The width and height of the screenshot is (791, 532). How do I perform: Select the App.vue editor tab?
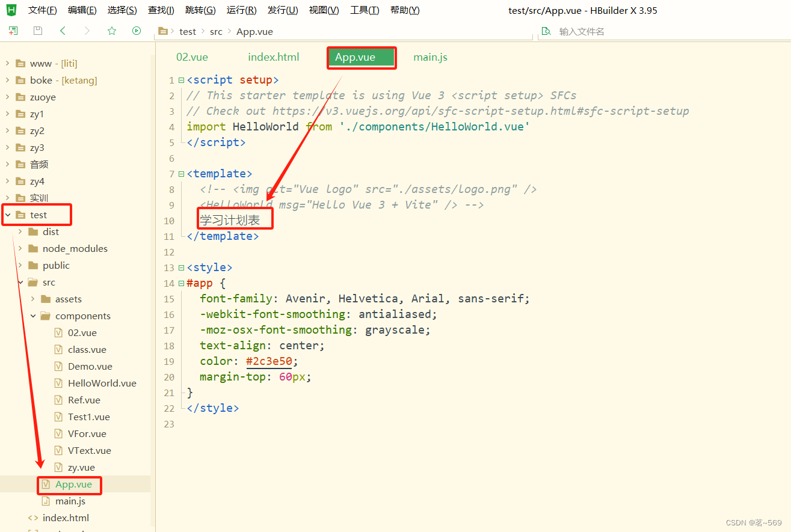[x=362, y=58]
